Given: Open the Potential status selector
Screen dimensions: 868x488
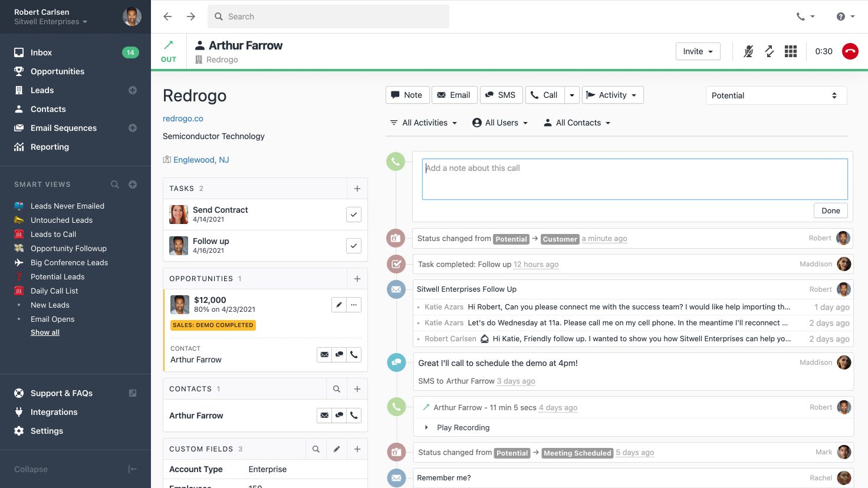Looking at the screenshot, I should (775, 95).
